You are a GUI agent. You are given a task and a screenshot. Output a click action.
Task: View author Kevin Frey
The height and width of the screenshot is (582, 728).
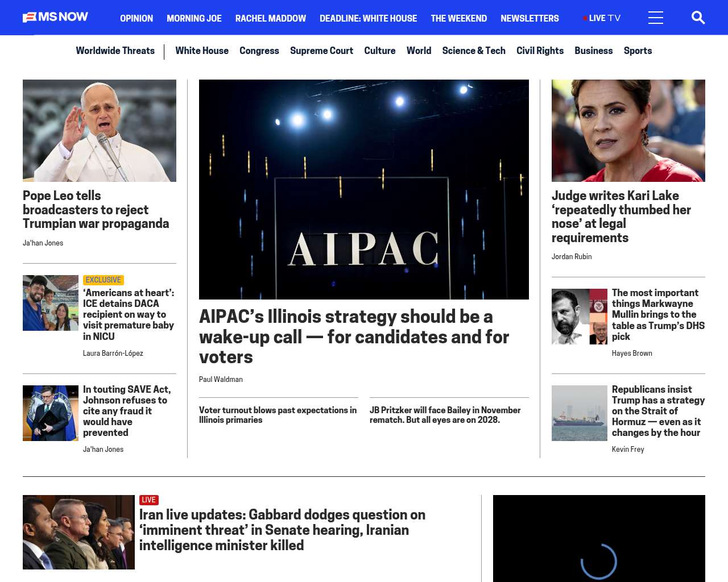628,450
